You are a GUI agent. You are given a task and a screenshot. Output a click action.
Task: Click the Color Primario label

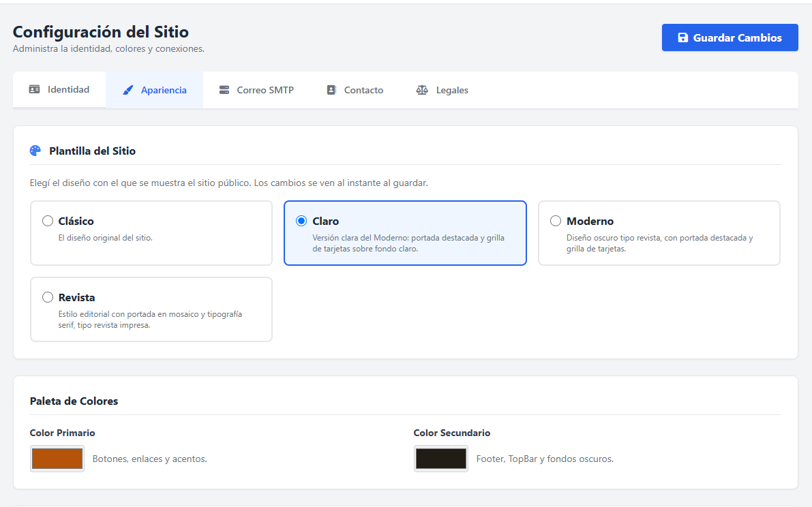coord(62,433)
